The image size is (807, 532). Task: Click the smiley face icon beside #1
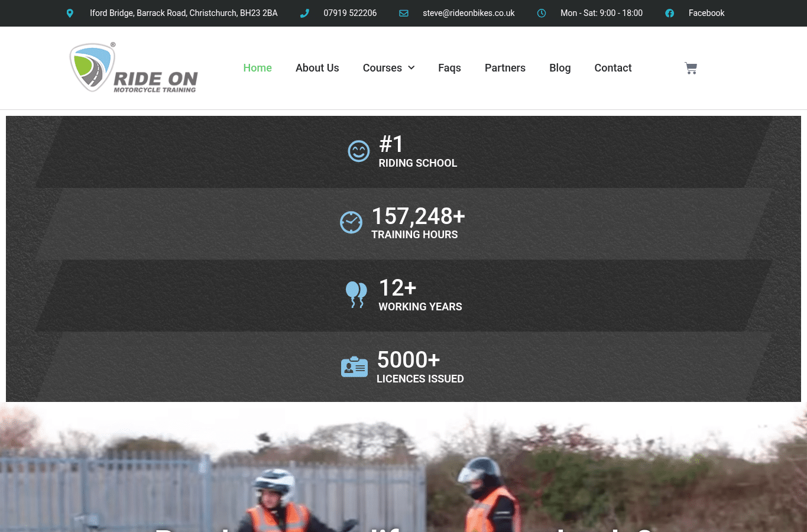359,151
